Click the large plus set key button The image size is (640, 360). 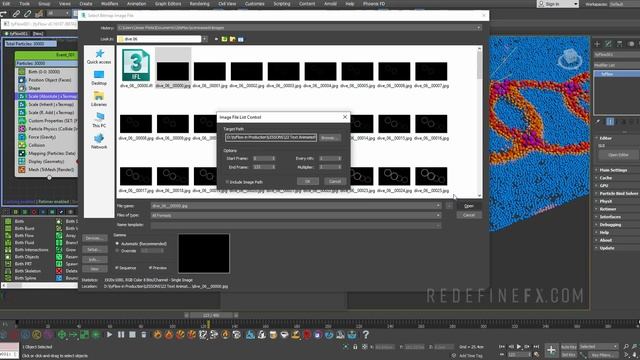(x=551, y=350)
